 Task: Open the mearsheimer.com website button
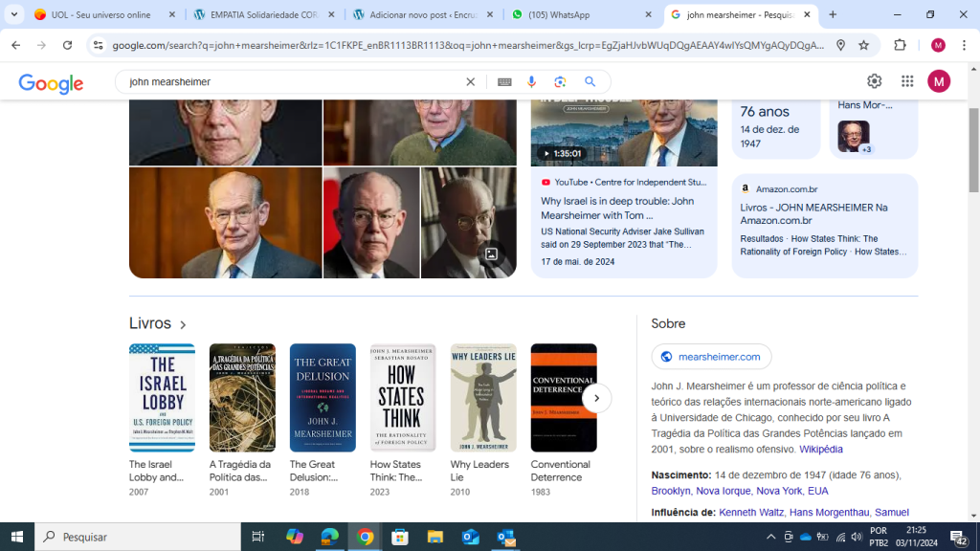[711, 357]
